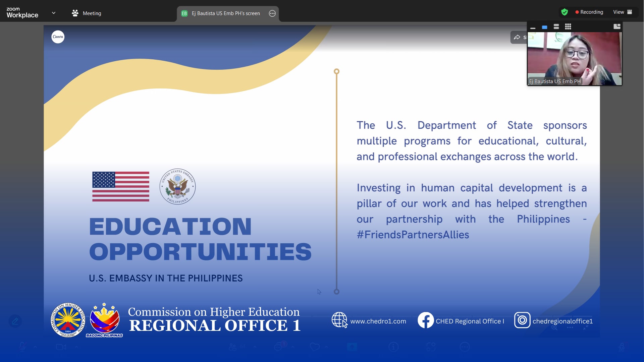Switch video panel to single speaker view

[x=544, y=27]
